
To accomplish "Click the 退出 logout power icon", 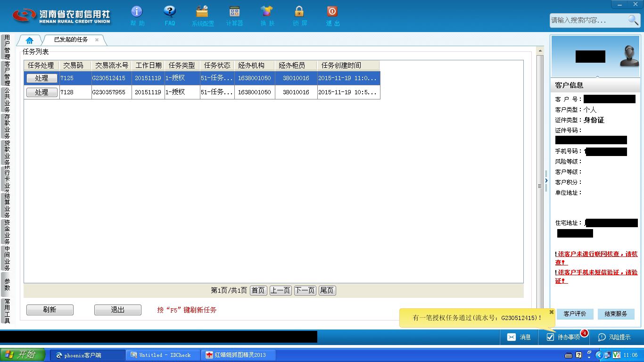I will pyautogui.click(x=332, y=12).
